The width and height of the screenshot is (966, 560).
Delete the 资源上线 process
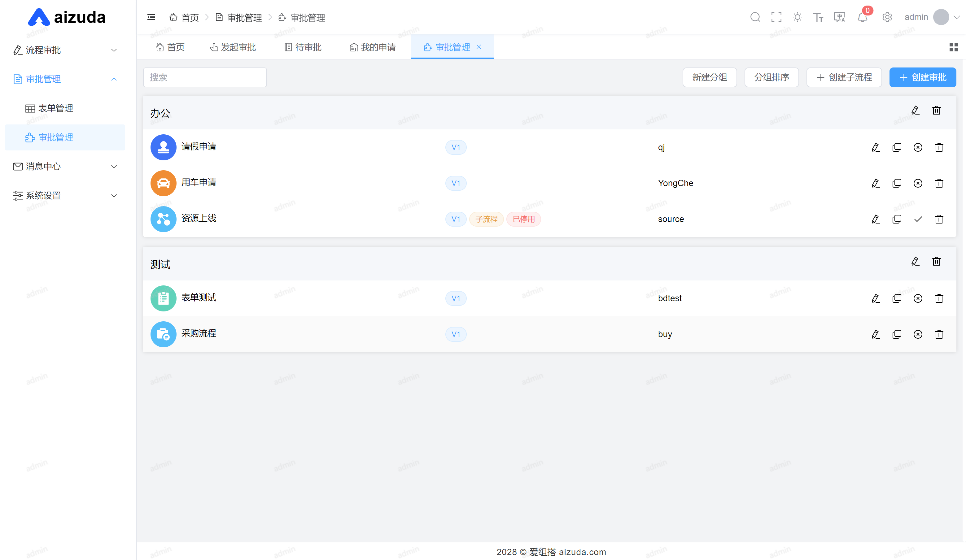pyautogui.click(x=939, y=219)
